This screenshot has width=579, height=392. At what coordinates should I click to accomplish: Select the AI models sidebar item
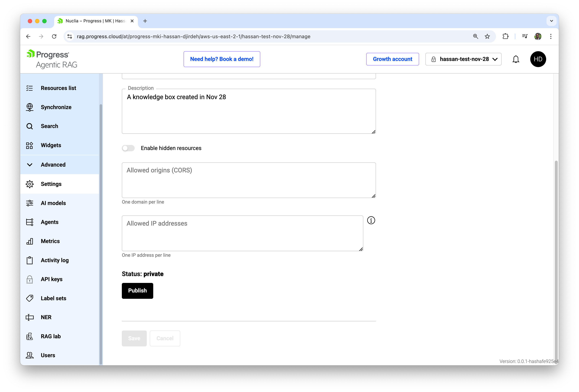[53, 203]
